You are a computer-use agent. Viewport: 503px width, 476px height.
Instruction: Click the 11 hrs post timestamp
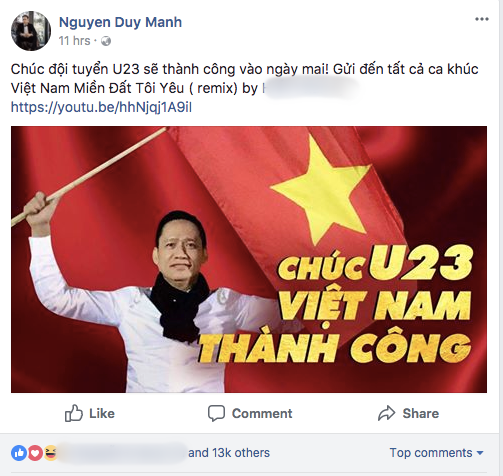pyautogui.click(x=74, y=41)
